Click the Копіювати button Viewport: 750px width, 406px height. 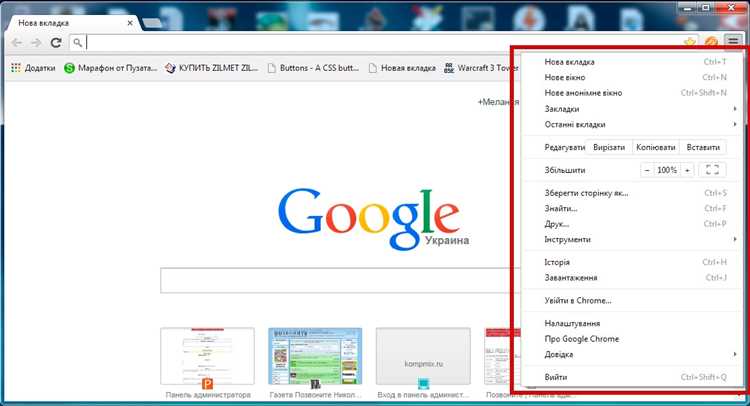click(656, 147)
